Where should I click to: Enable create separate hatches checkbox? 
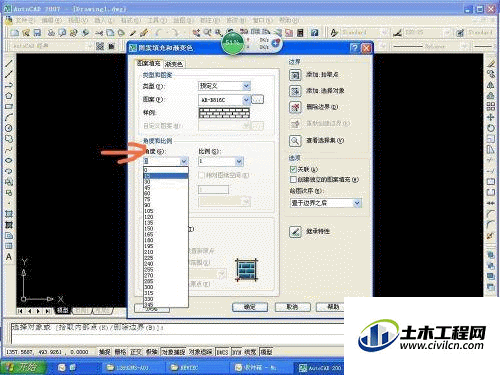(293, 180)
